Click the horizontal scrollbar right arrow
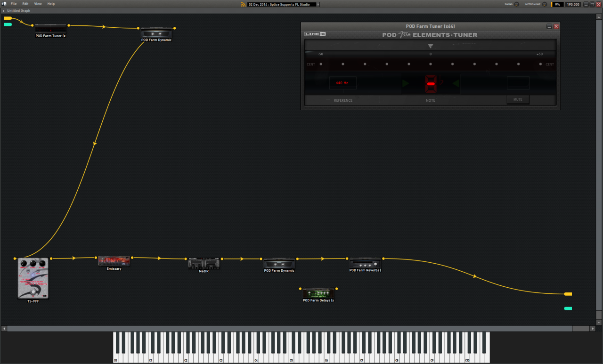Screen dimensions: 603x364 point(593,328)
